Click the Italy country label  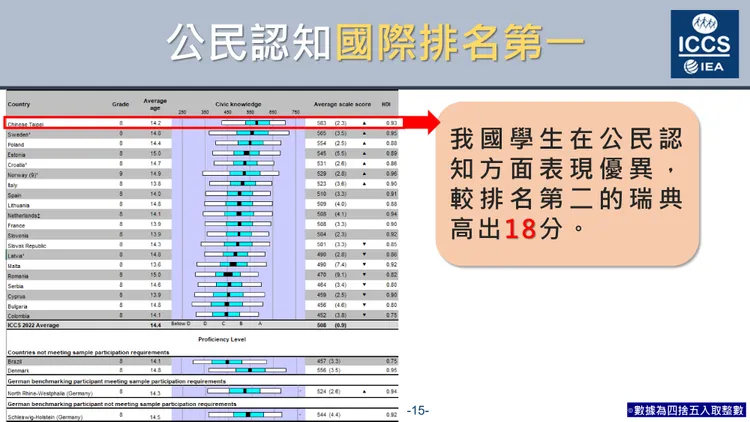tap(12, 185)
